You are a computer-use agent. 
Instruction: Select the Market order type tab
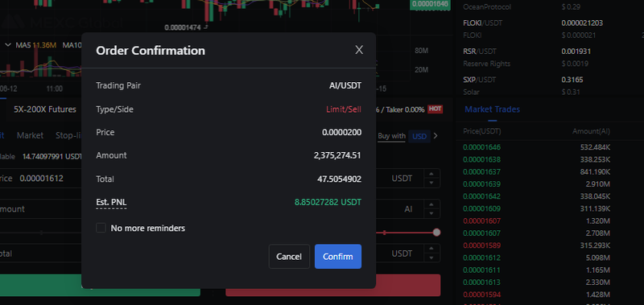(30, 135)
